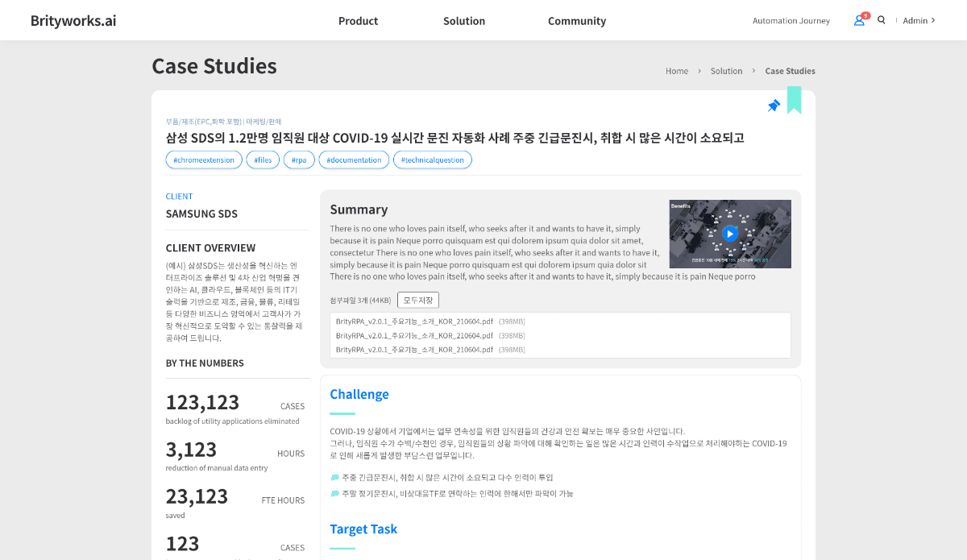Click the 123,123 cases figure
The width and height of the screenshot is (967, 560).
coord(202,402)
